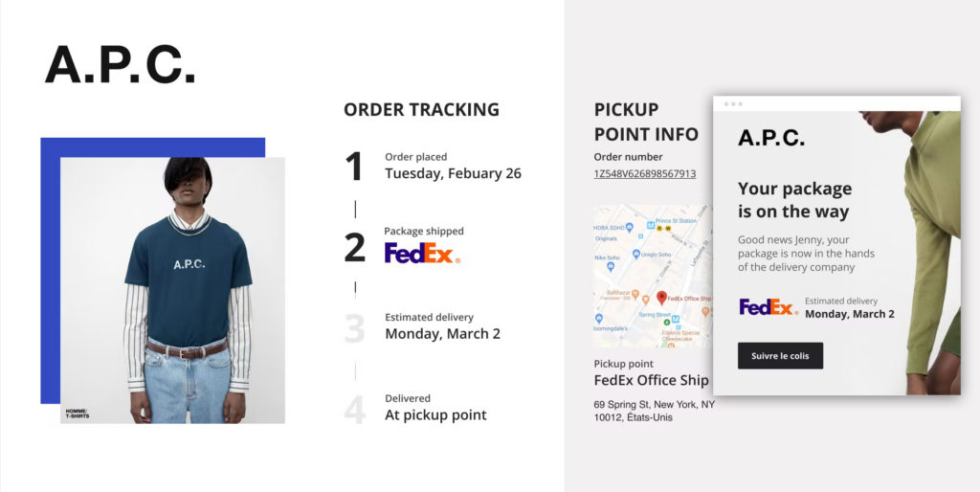Click the Homme/T-Shirts label on photo
980x492 pixels.
tap(78, 414)
